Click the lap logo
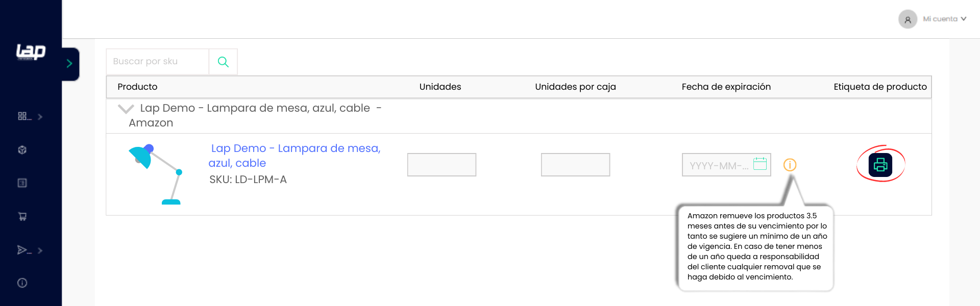 pyautogui.click(x=31, y=52)
